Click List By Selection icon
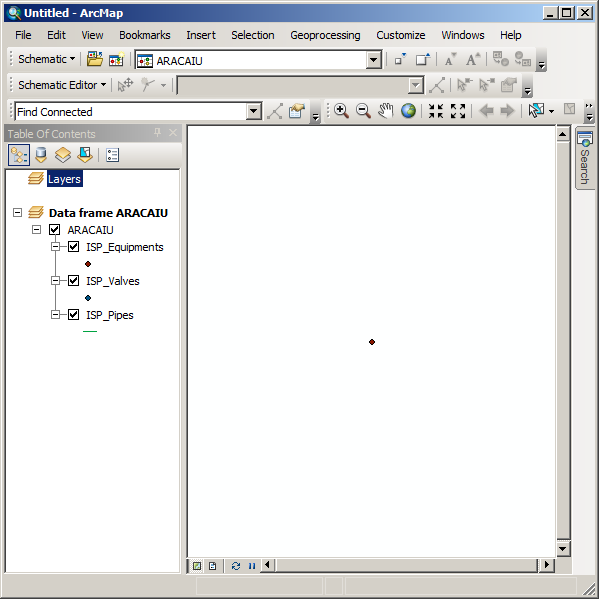The width and height of the screenshot is (599, 599). [x=84, y=155]
